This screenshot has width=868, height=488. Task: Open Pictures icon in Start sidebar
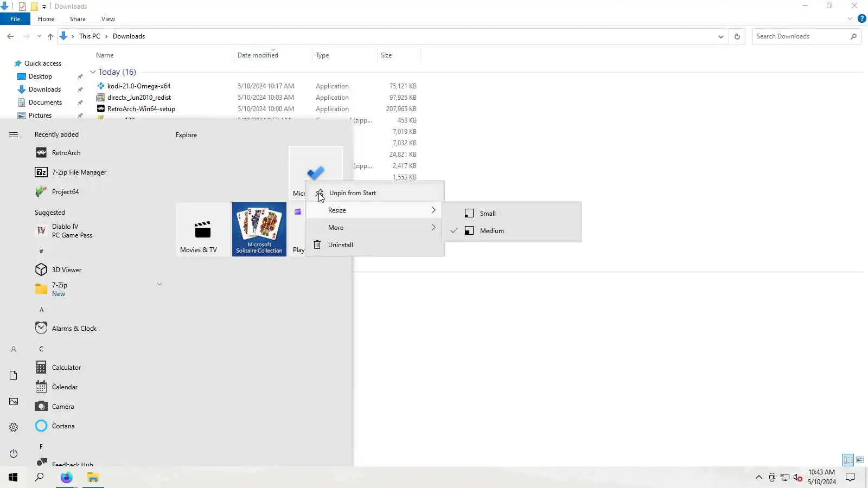[14, 401]
